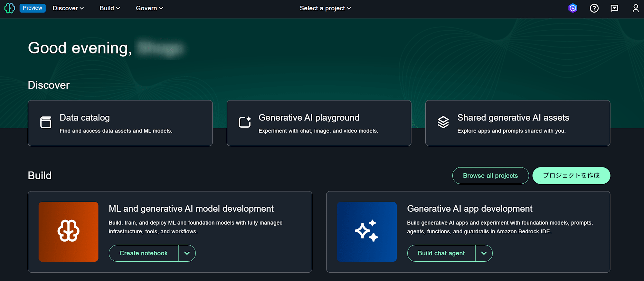Click the Create notebook button
Screen dimensions: 644x281
click(144, 253)
